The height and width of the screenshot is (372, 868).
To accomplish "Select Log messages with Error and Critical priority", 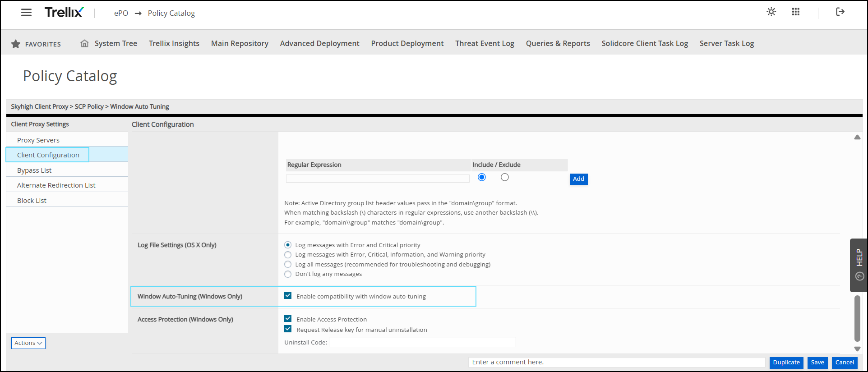I will click(288, 245).
